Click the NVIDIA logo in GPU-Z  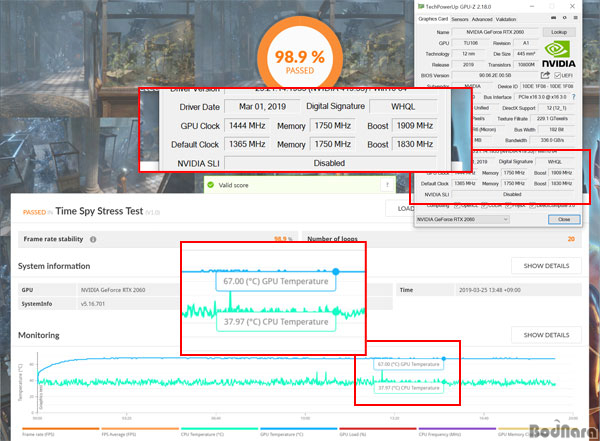[x=559, y=54]
